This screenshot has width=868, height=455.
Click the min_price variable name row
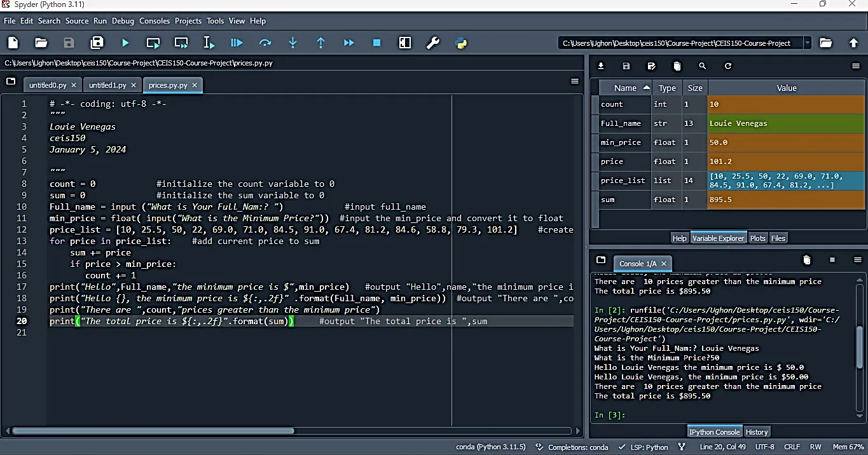(x=626, y=142)
